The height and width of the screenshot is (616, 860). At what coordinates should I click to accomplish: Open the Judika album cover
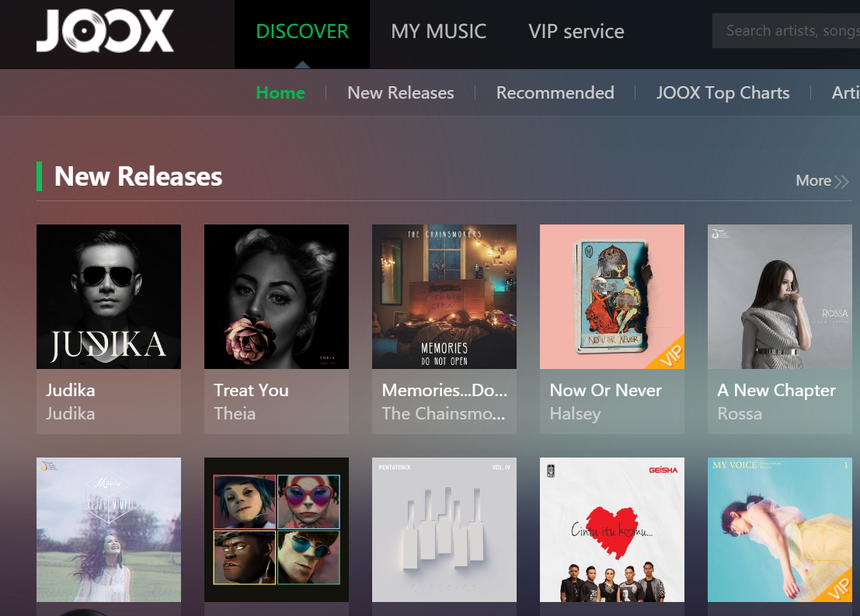point(109,296)
